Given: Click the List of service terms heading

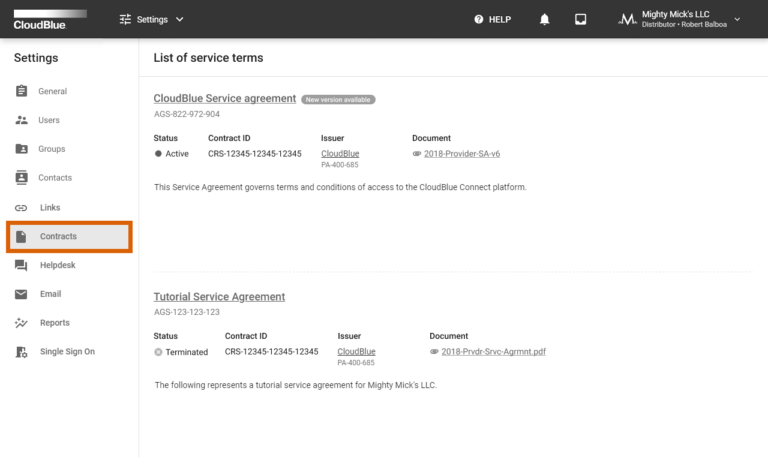Looking at the screenshot, I should coord(208,58).
